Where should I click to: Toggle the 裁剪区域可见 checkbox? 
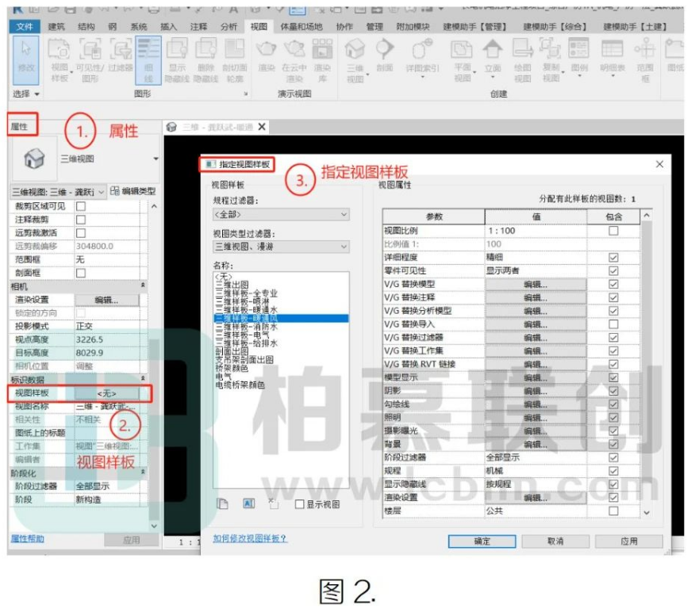click(x=81, y=206)
